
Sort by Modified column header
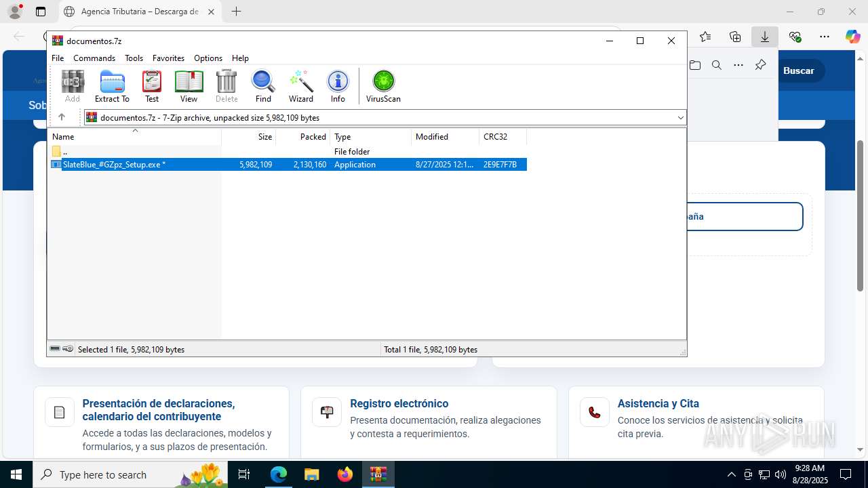[x=446, y=136]
